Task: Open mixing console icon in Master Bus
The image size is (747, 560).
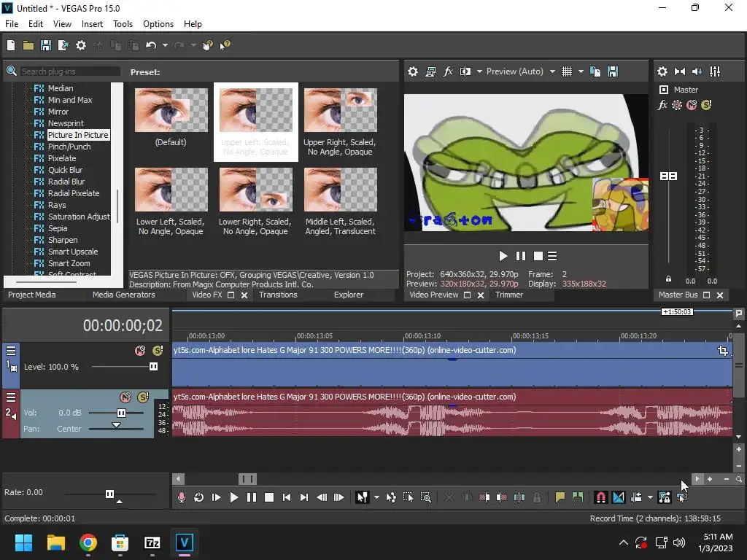Action: tap(715, 71)
